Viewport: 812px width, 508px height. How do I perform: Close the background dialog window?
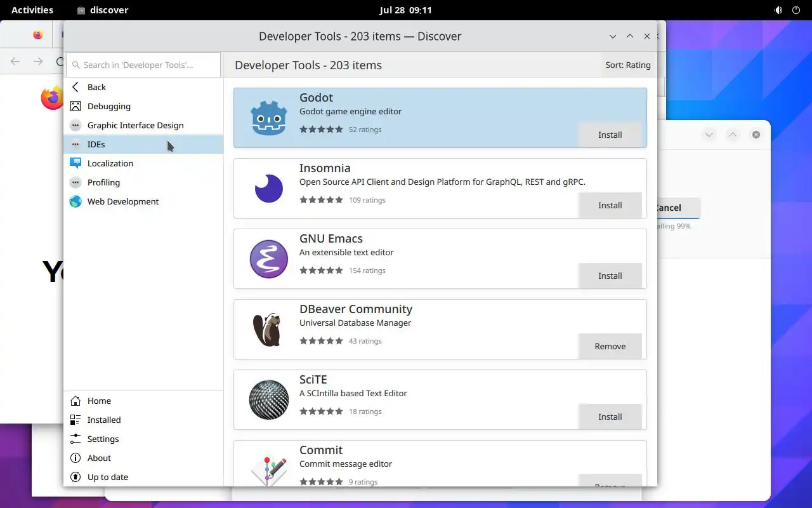click(x=756, y=135)
